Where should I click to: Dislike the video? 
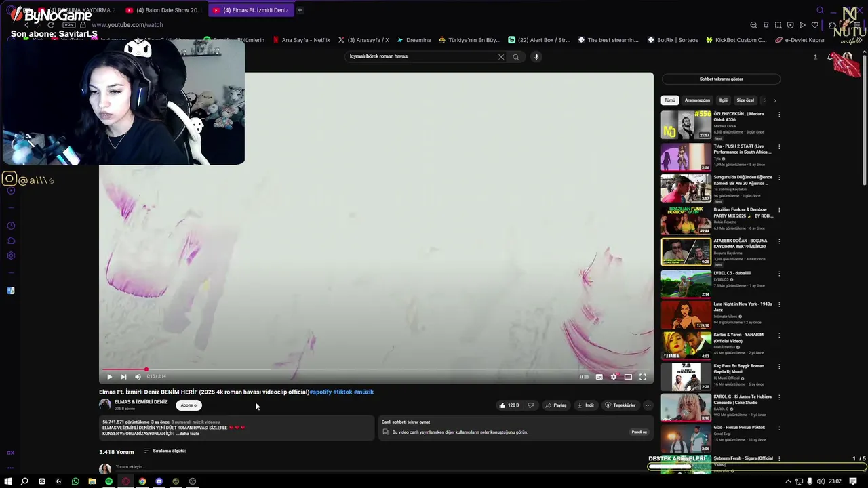point(531,405)
